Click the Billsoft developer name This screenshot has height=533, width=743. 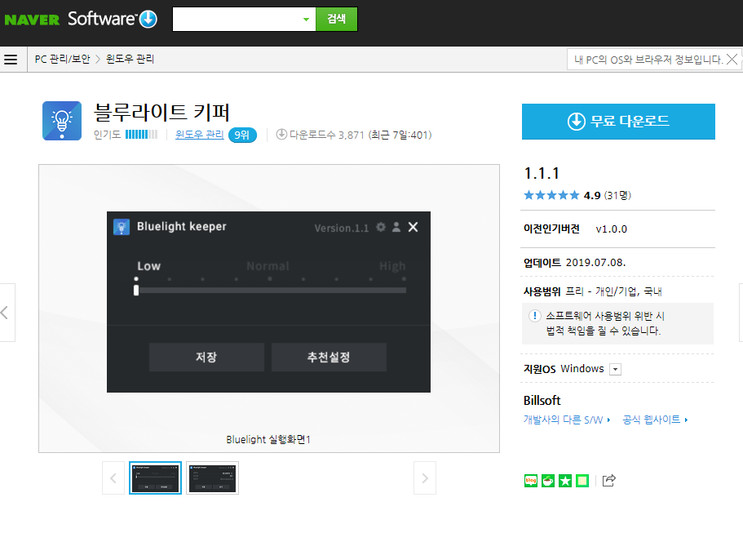tap(542, 401)
